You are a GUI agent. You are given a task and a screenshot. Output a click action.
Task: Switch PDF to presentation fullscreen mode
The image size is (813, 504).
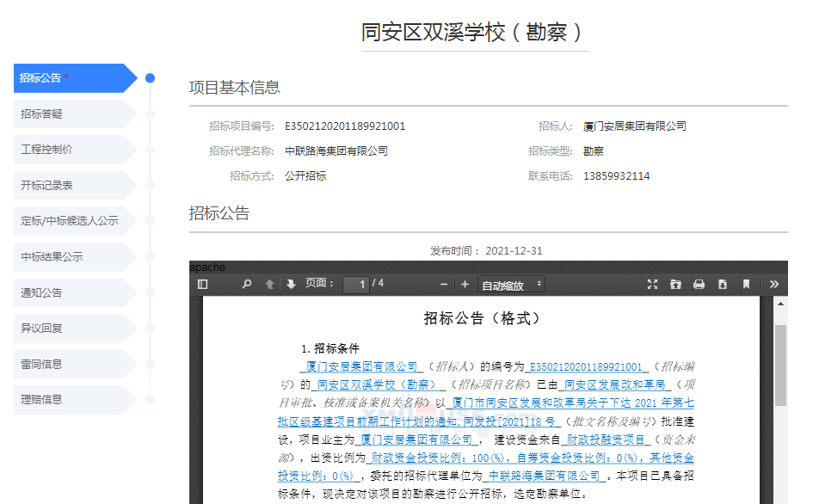pyautogui.click(x=653, y=285)
